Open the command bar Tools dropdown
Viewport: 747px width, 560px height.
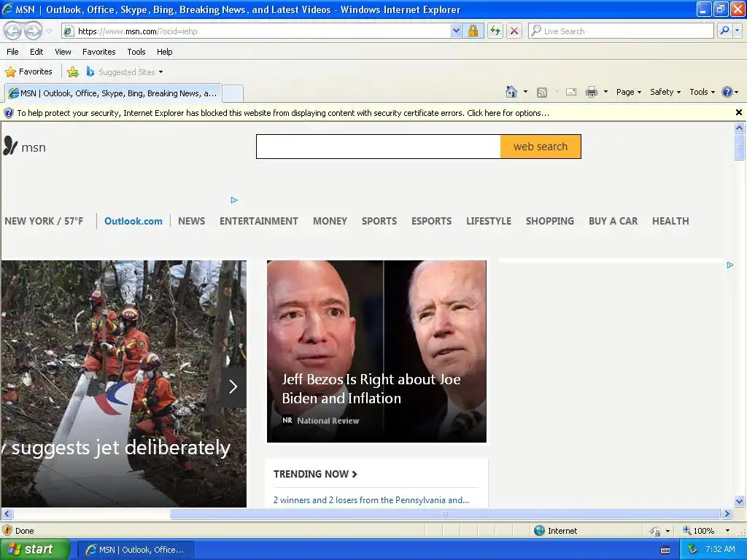(703, 92)
